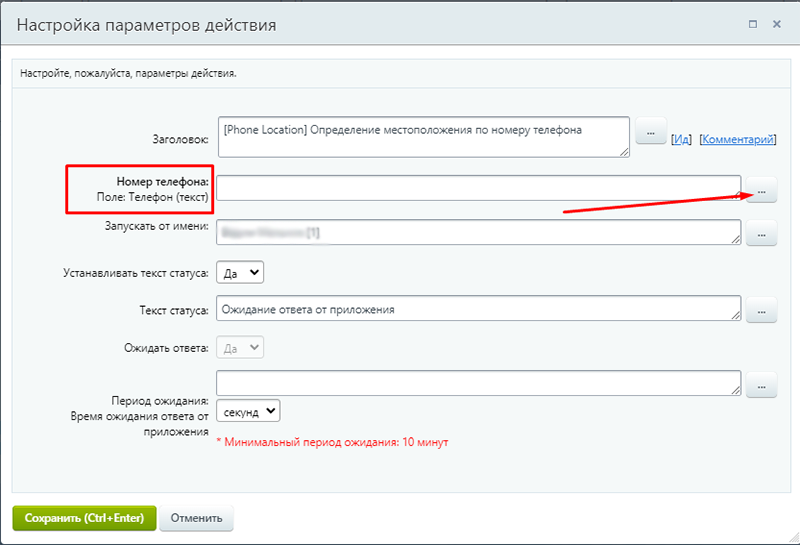
Task: Expand Устанавливать текст статуса dropdown
Action: point(240,272)
